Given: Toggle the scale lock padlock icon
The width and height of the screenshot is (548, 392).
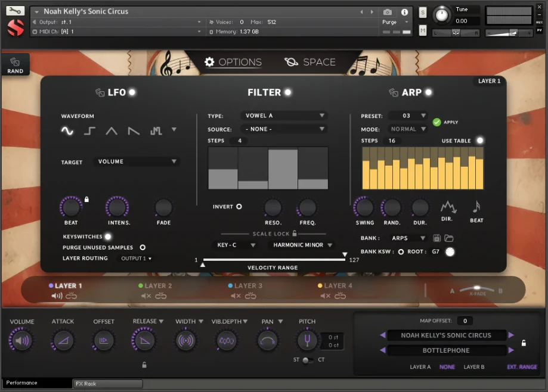Looking at the screenshot, I should click(x=294, y=233).
